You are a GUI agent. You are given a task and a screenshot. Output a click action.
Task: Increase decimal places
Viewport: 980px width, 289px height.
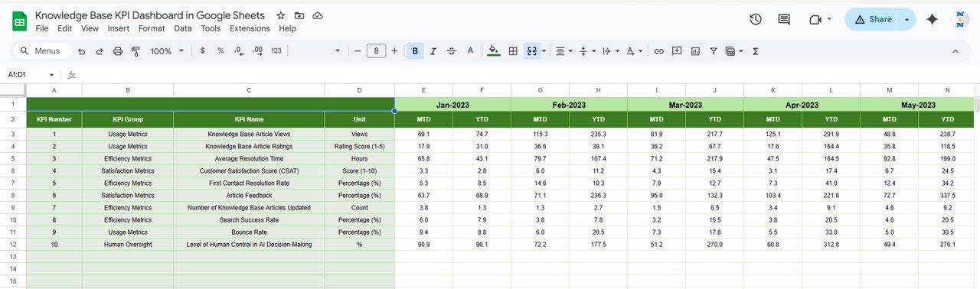[257, 51]
